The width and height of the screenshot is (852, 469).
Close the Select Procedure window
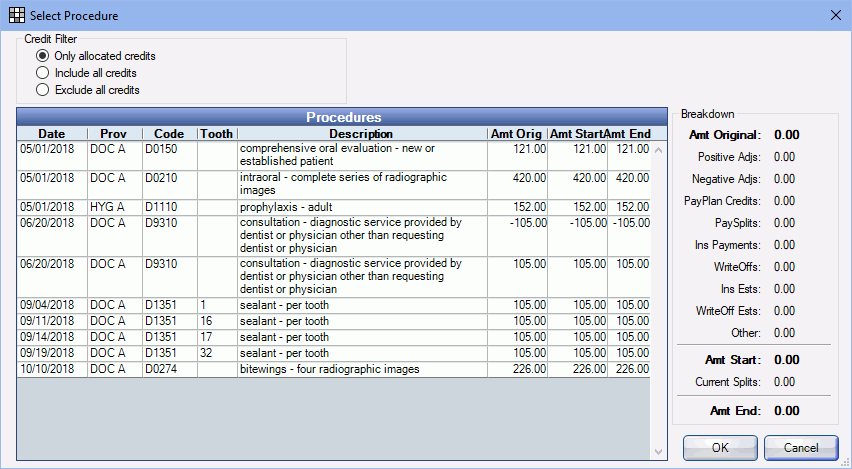(836, 15)
